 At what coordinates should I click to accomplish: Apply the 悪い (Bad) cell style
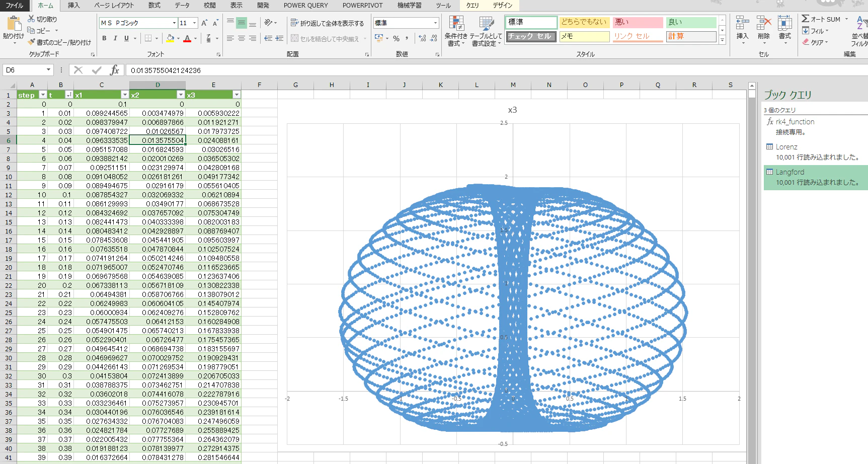pos(638,22)
